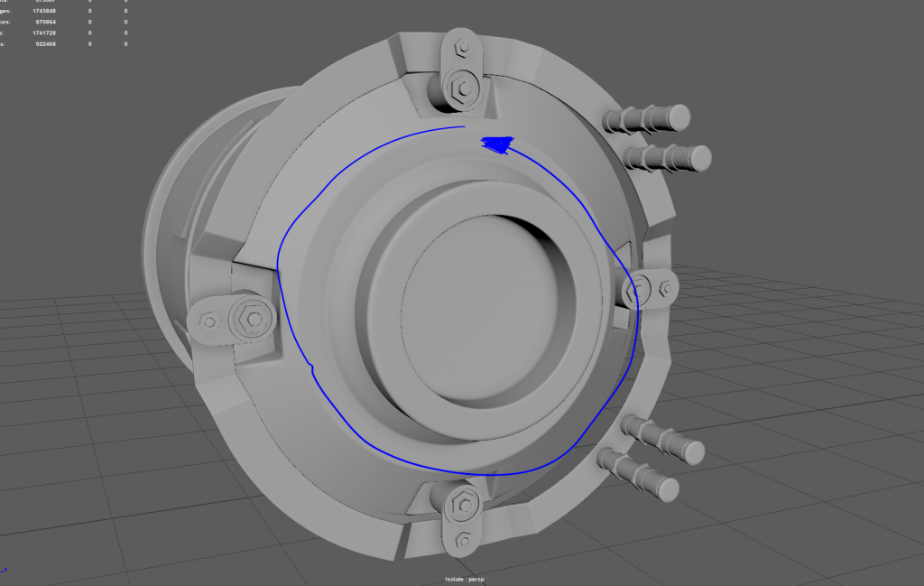Select the large hex bolt at the model's bottom
Image resolution: width=924 pixels, height=586 pixels.
pyautogui.click(x=463, y=505)
